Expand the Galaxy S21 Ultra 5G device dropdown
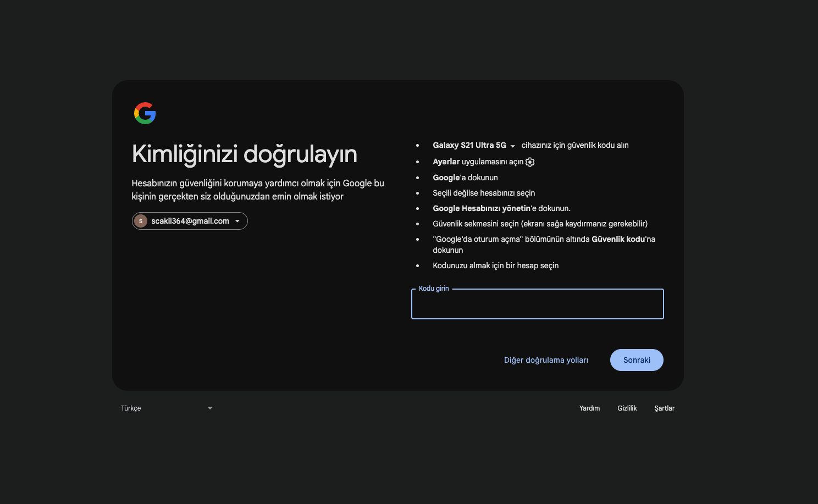 474,145
